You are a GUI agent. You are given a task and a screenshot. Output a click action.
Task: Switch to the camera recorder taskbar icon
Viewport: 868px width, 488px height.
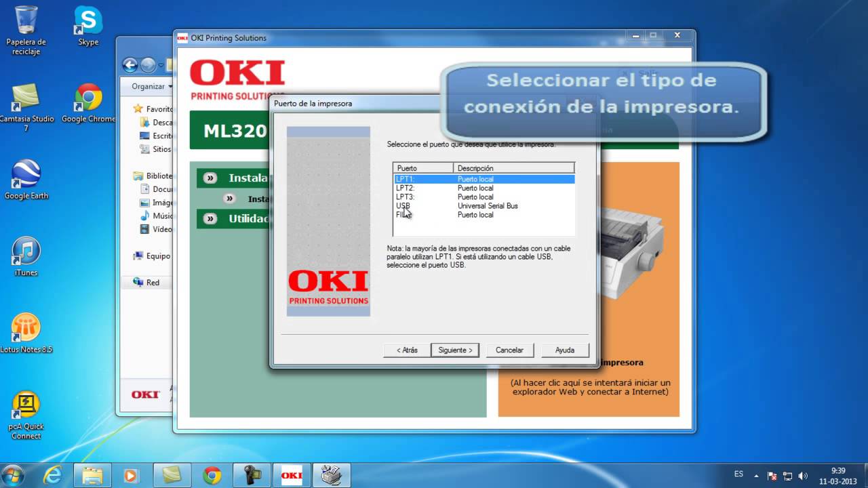coord(251,474)
